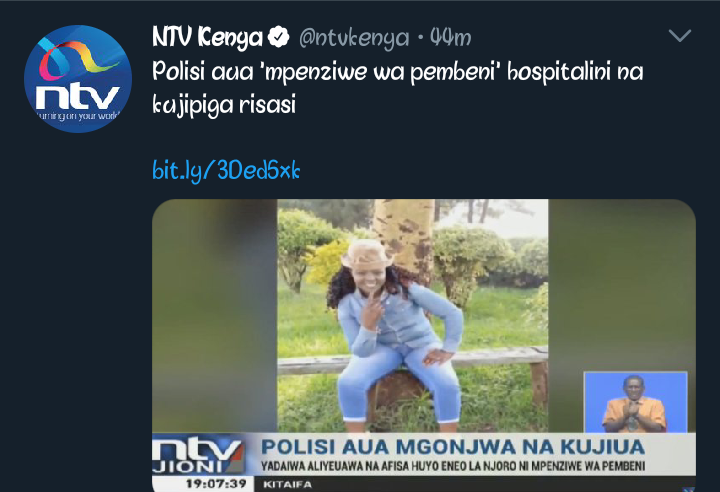Open the NTV Kenya profile avatar
The image size is (720, 492).
tap(78, 79)
